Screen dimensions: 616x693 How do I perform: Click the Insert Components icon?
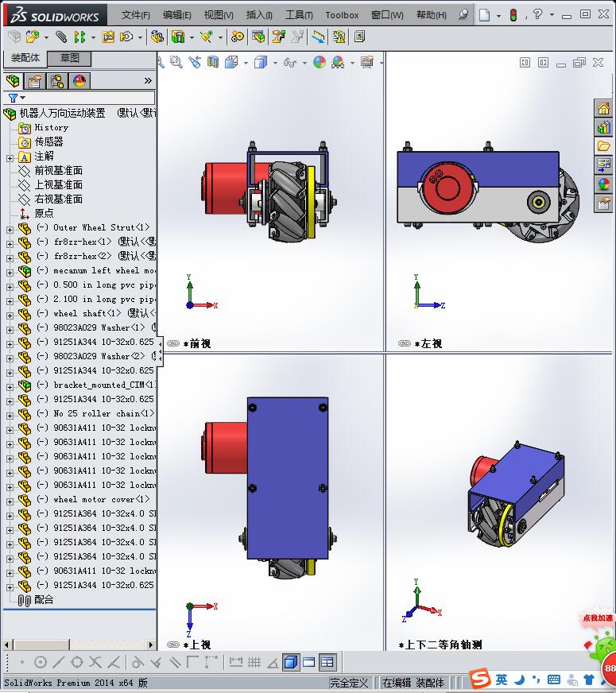[33, 37]
